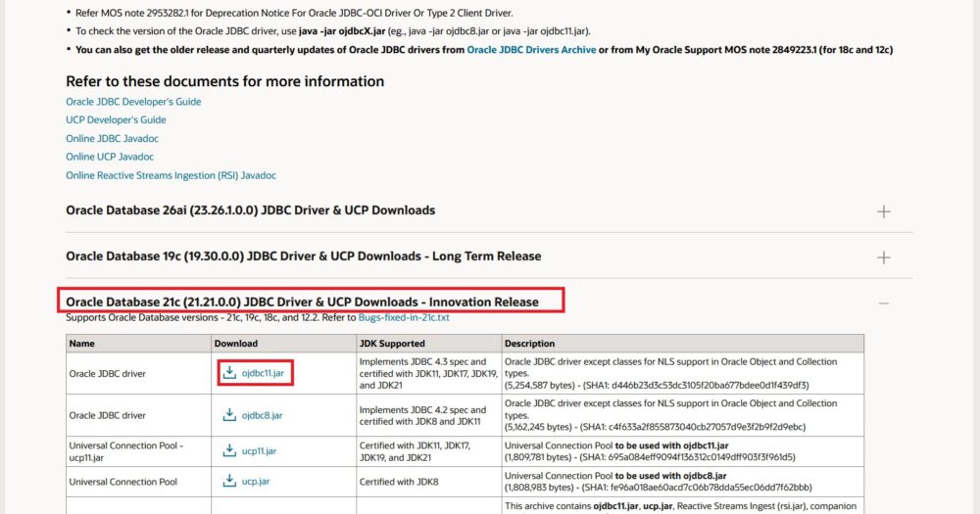Download the ucp11.jar file link
The width and height of the screenshot is (980, 514).
tap(259, 450)
